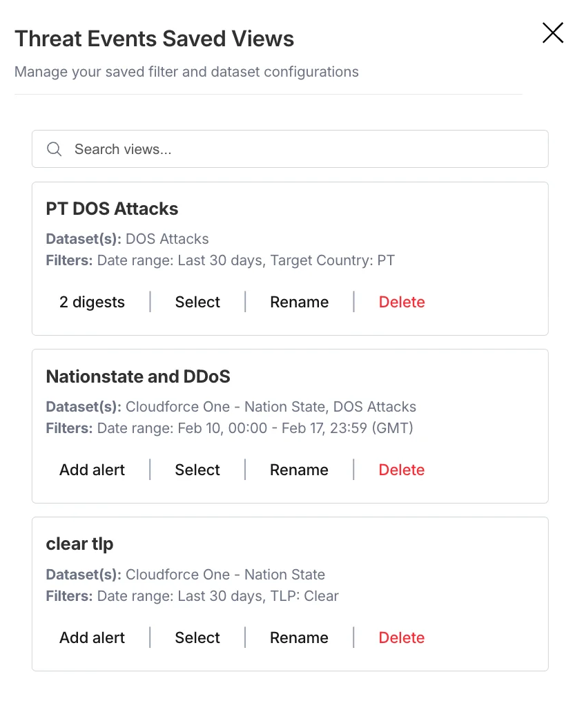Image resolution: width=573 pixels, height=728 pixels.
Task: Rename the clear tlp view
Action: (x=299, y=638)
